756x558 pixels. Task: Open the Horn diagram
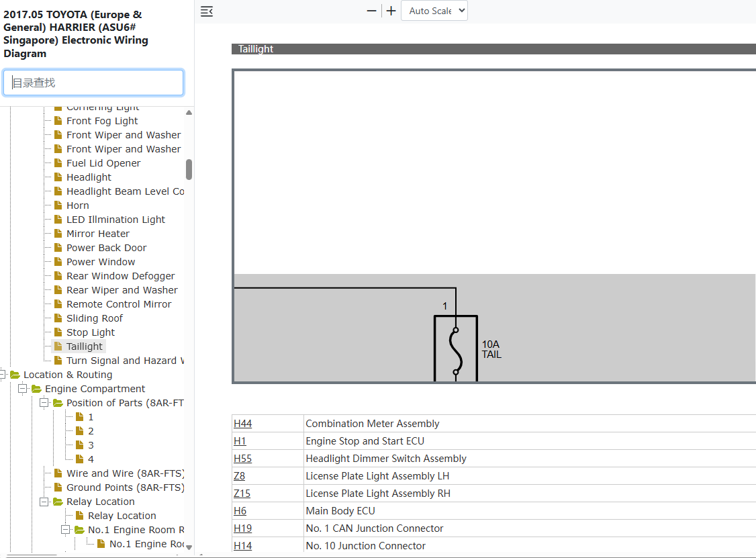click(78, 205)
